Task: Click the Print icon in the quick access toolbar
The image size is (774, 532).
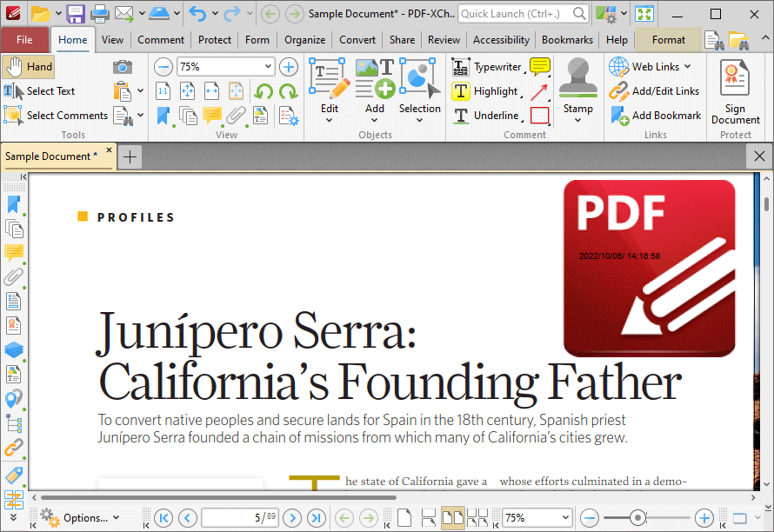Action: (100, 14)
